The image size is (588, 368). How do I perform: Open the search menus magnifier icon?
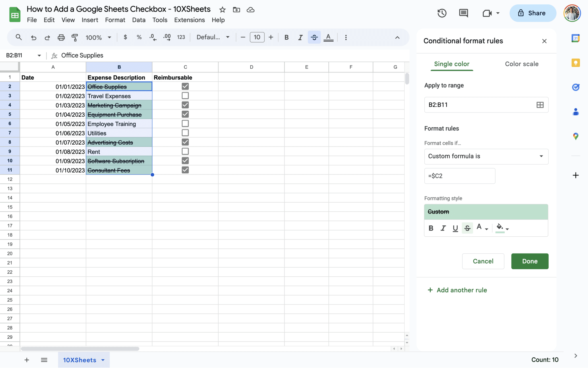(x=19, y=37)
